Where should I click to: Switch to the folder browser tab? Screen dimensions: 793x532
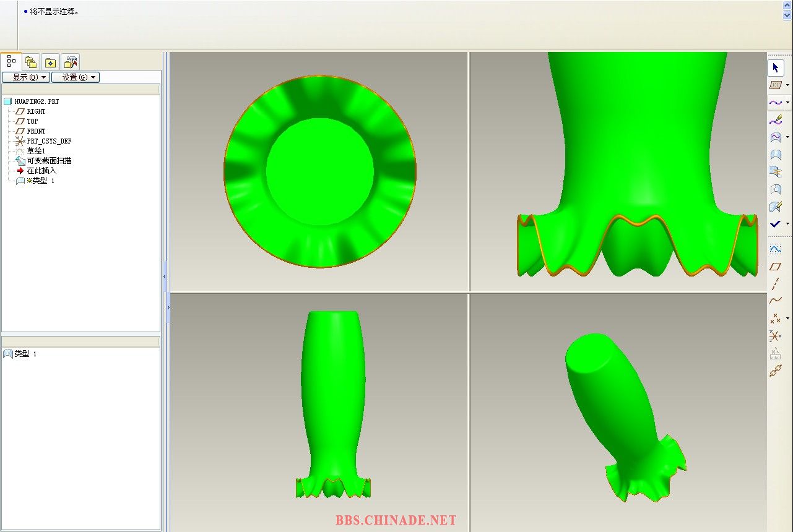click(31, 62)
